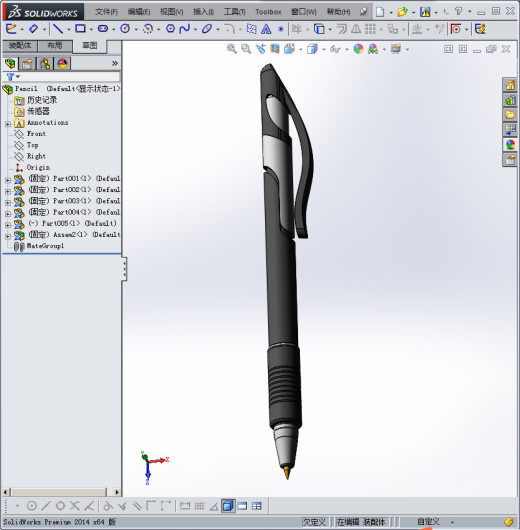520x530 pixels.
Task: Select the Corner Rectangle tool
Action: (x=80, y=29)
